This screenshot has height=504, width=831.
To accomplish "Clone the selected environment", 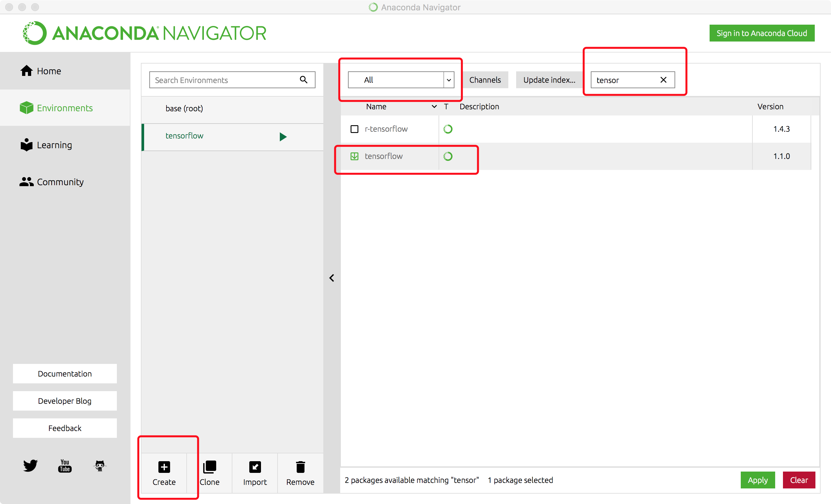I will (209, 473).
